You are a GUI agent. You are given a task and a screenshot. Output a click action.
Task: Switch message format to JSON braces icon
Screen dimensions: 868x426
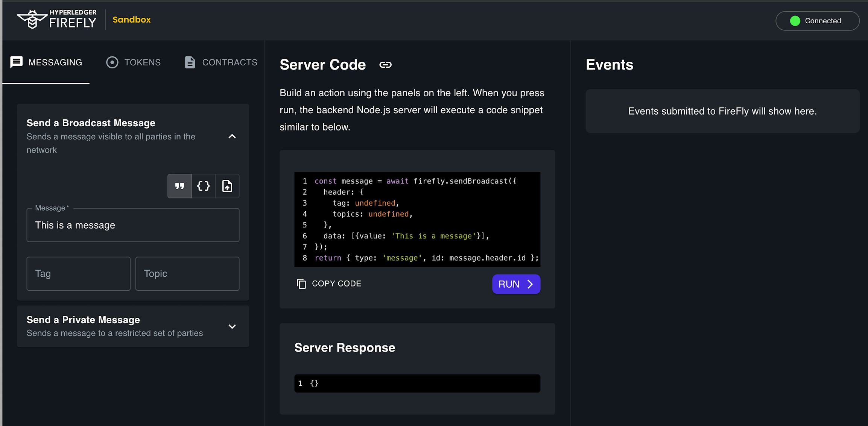point(203,186)
